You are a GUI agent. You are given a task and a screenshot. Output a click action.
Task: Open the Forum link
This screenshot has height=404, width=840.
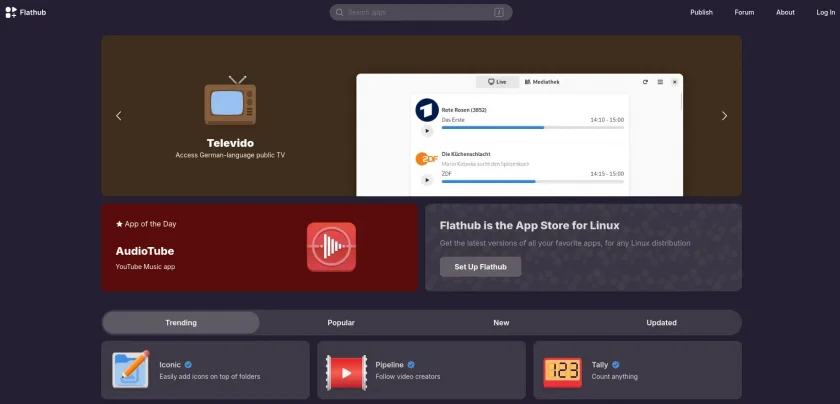pyautogui.click(x=744, y=12)
